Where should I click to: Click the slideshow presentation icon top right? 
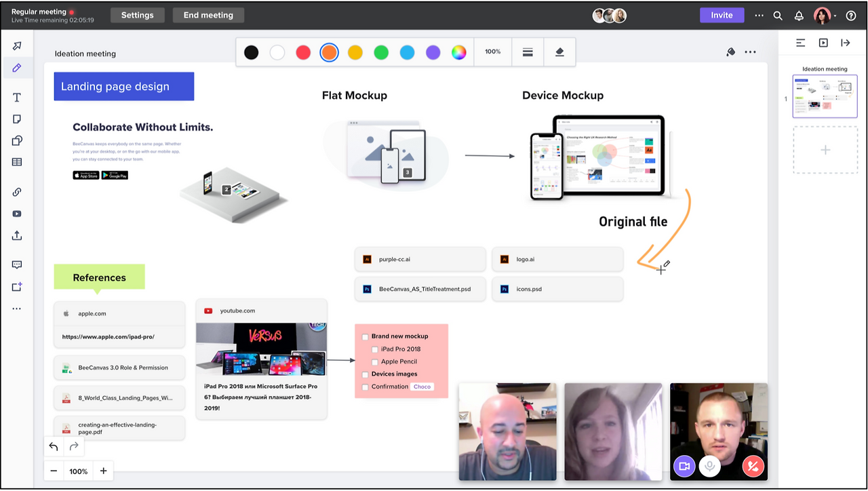click(823, 43)
